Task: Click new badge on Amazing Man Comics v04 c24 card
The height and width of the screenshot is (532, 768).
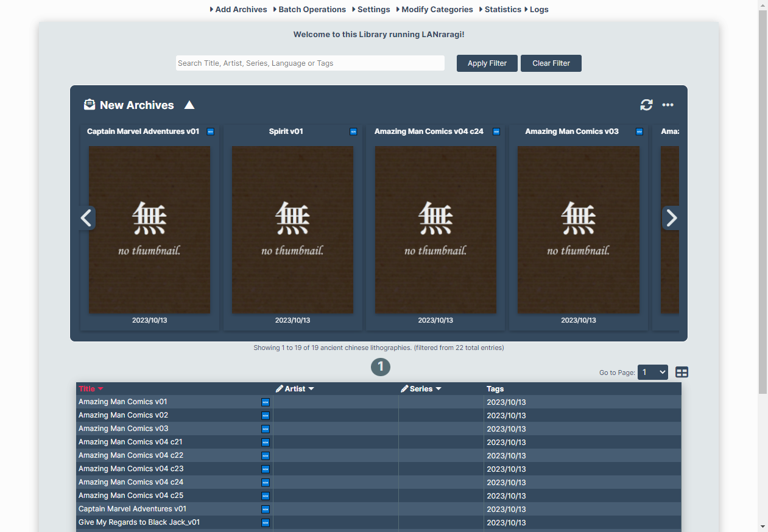Action: pos(496,131)
